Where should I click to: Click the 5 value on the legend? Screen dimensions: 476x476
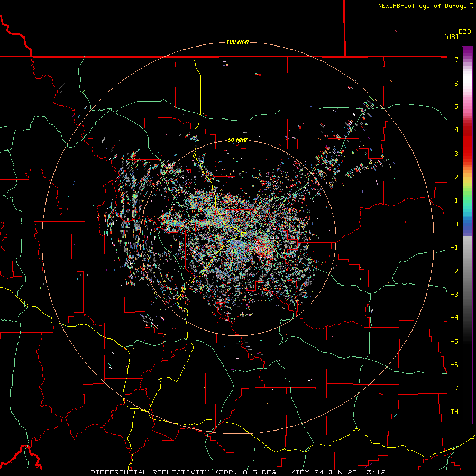pyautogui.click(x=456, y=106)
